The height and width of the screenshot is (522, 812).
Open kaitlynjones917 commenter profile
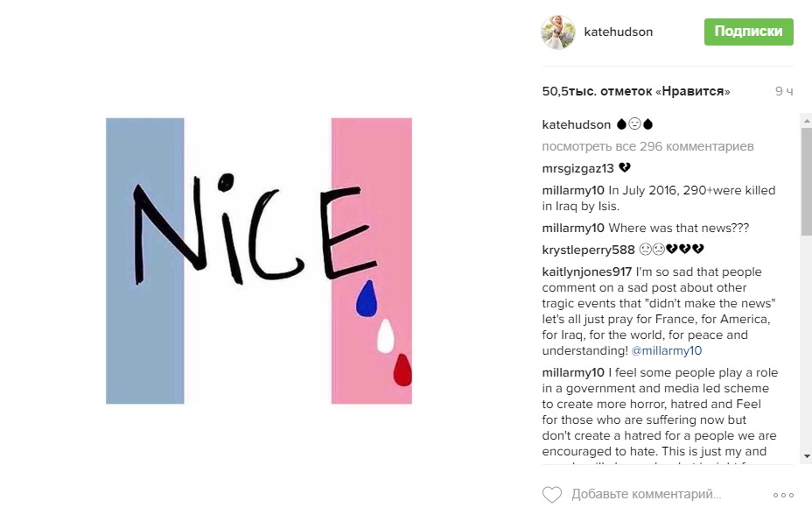[587, 272]
